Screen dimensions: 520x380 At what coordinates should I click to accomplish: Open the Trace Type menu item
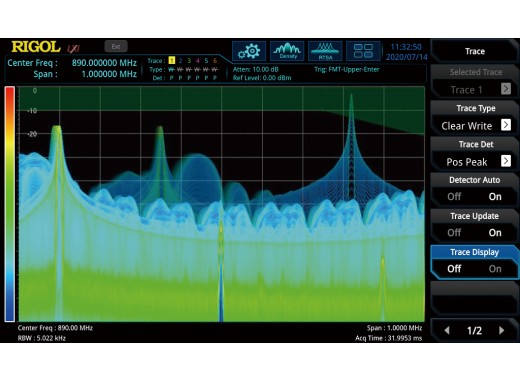[x=475, y=117]
